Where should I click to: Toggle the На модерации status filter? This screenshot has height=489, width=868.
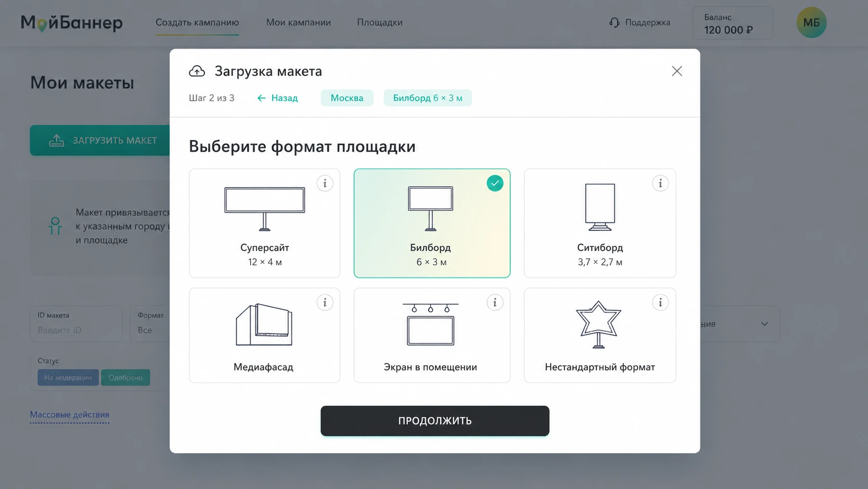(68, 378)
